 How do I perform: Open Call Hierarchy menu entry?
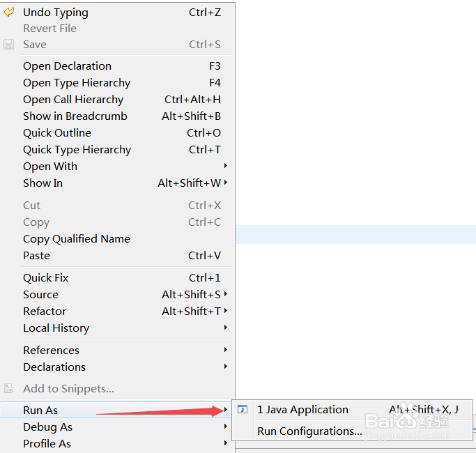(73, 100)
